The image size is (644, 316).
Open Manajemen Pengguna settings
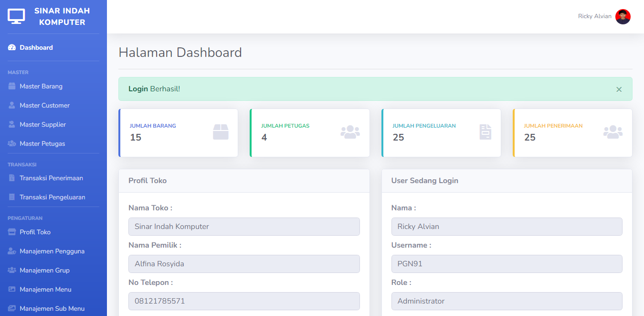(52, 251)
